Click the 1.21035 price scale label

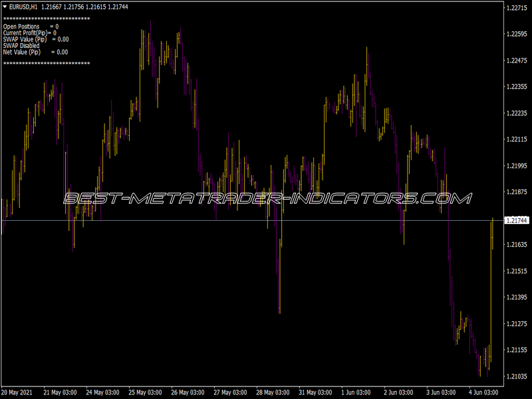[517, 376]
